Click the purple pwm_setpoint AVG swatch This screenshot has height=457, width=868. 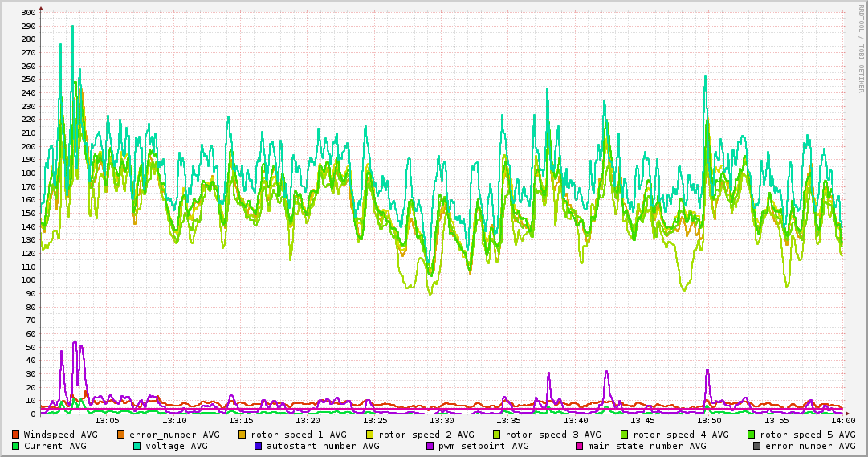[x=430, y=446]
